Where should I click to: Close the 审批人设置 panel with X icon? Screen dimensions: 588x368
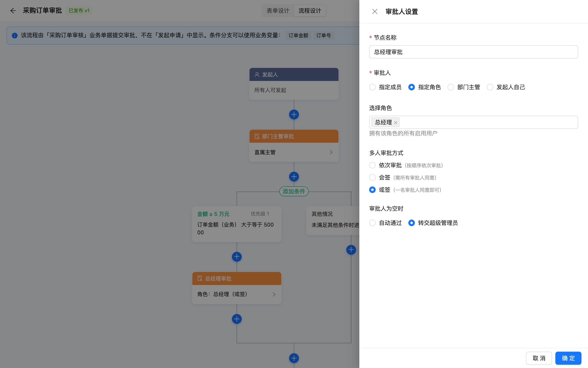click(x=375, y=11)
